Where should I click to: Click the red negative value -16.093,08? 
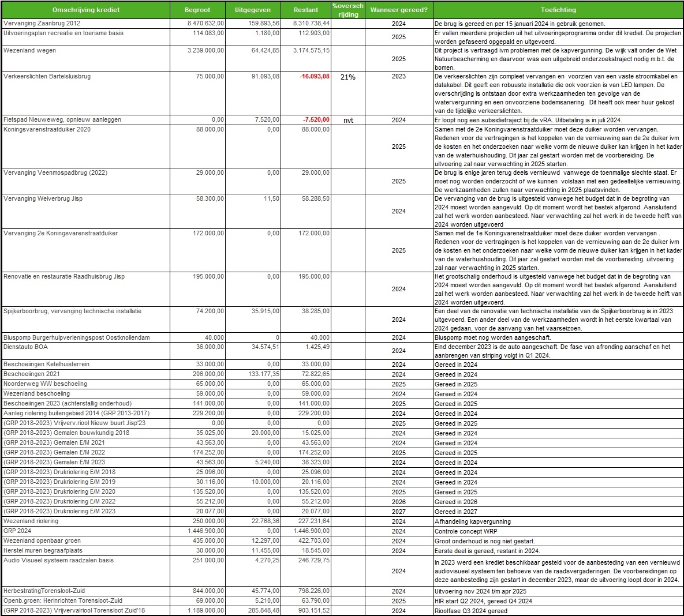coord(315,76)
